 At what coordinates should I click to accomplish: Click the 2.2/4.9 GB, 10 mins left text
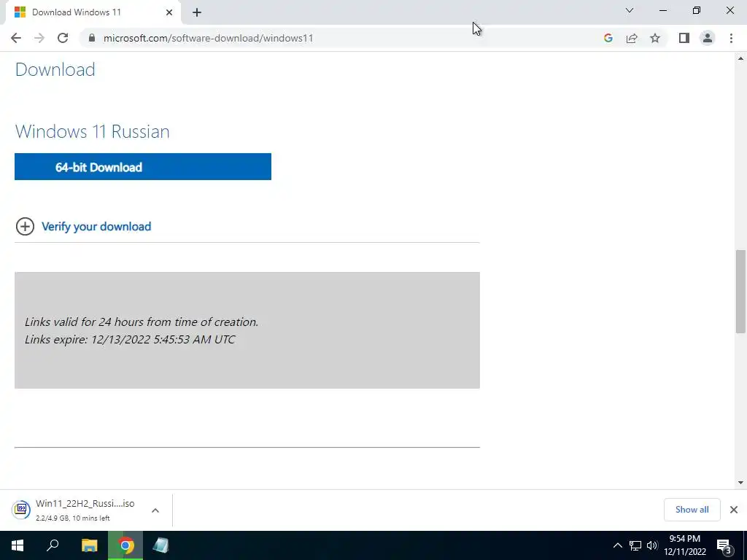(x=72, y=518)
